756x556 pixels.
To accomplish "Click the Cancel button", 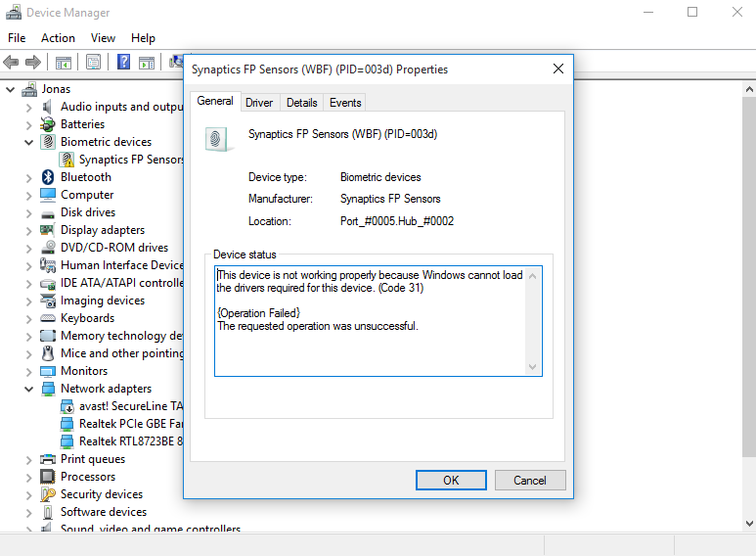I will (x=529, y=481).
